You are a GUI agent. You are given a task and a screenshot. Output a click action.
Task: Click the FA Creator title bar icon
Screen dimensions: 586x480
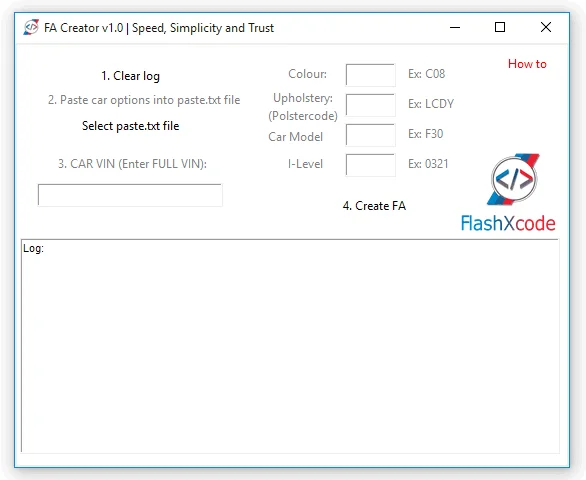(31, 27)
